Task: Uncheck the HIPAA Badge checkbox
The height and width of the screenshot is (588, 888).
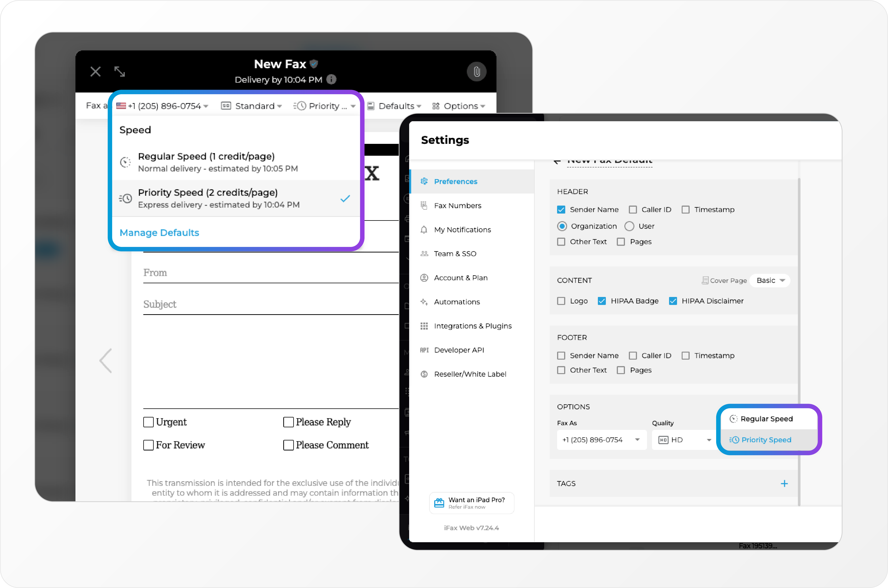Action: click(602, 301)
